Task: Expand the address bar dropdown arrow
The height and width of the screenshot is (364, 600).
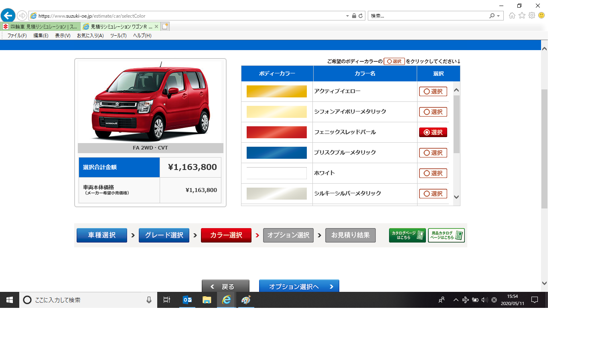Action: coord(347,16)
